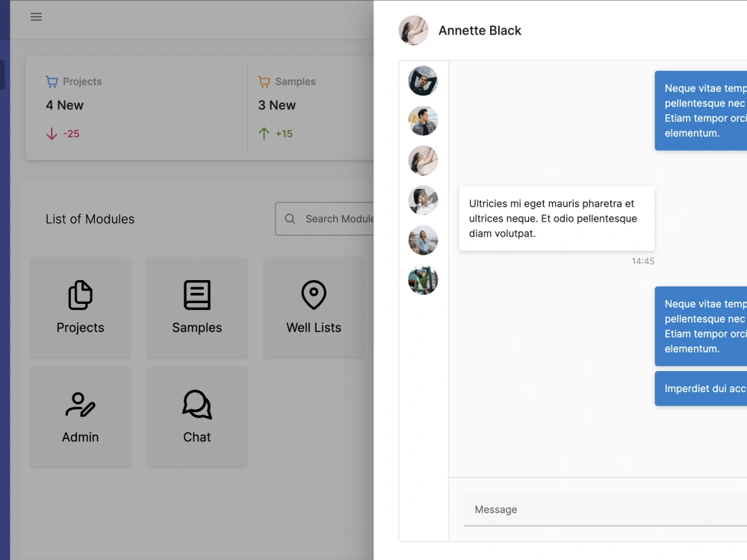Click the "Ultricies mi eget mauris" message bubble
Image resolution: width=747 pixels, height=560 pixels.
[x=557, y=219]
